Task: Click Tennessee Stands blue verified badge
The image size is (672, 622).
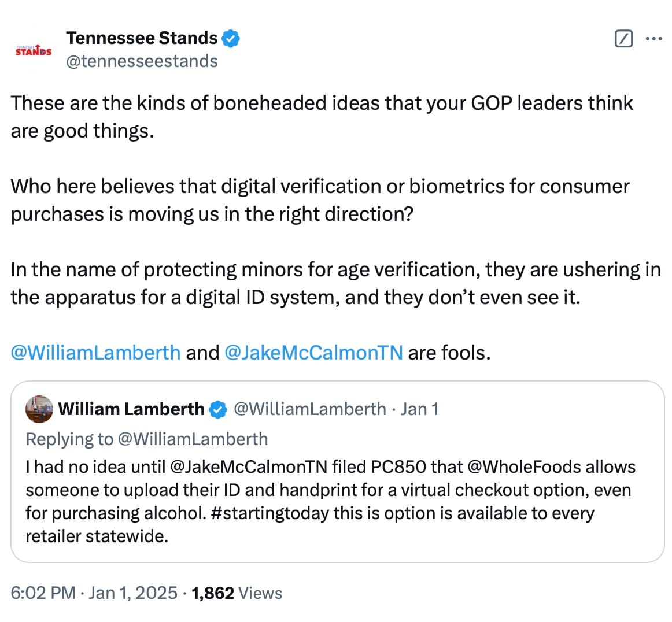Action: pyautogui.click(x=231, y=39)
